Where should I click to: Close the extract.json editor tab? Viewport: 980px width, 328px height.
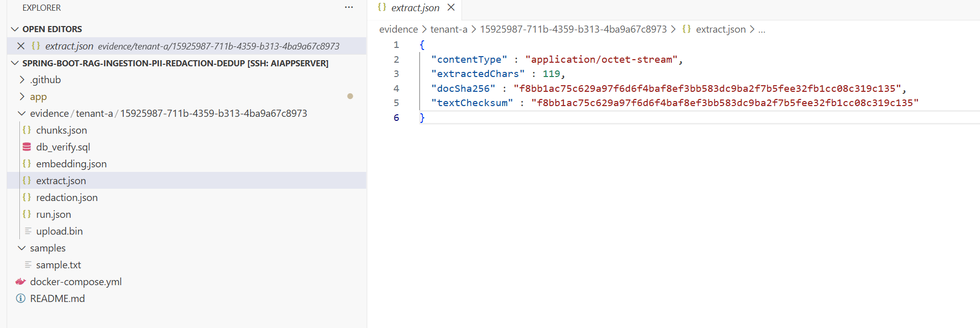pos(451,8)
